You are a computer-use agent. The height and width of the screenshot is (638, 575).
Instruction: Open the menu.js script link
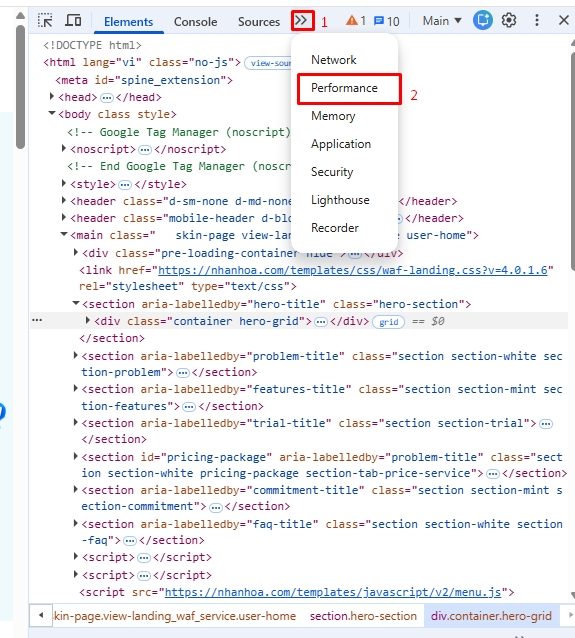(x=332, y=592)
